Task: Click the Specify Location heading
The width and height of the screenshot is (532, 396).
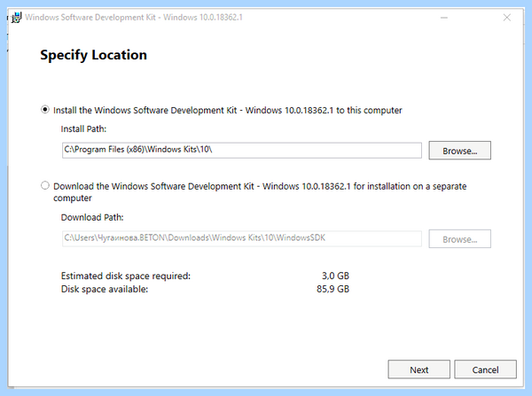Action: (94, 55)
